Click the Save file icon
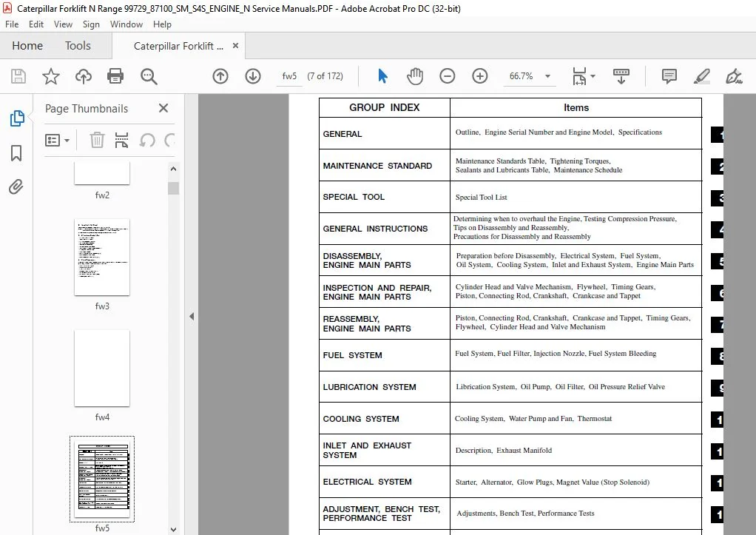The width and height of the screenshot is (756, 535). click(x=18, y=76)
